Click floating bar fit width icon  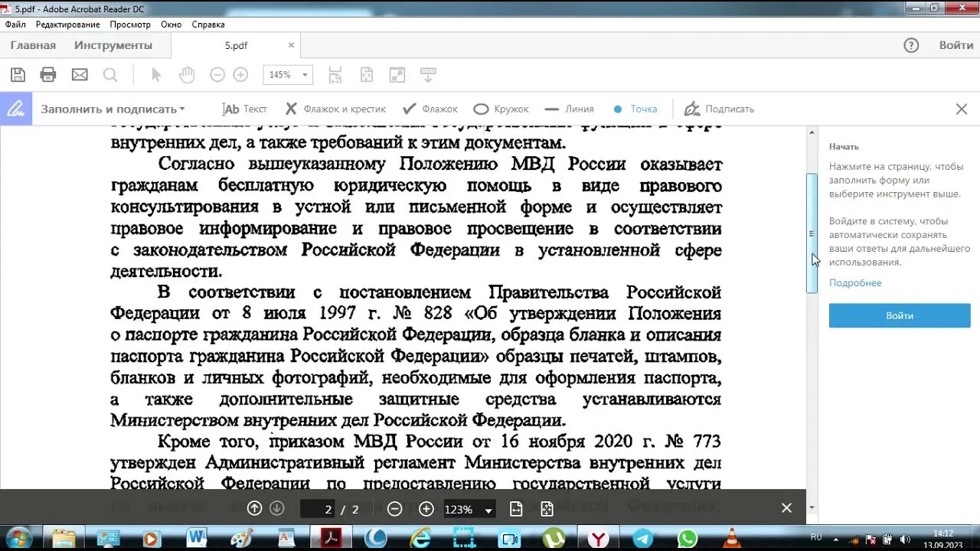516,509
